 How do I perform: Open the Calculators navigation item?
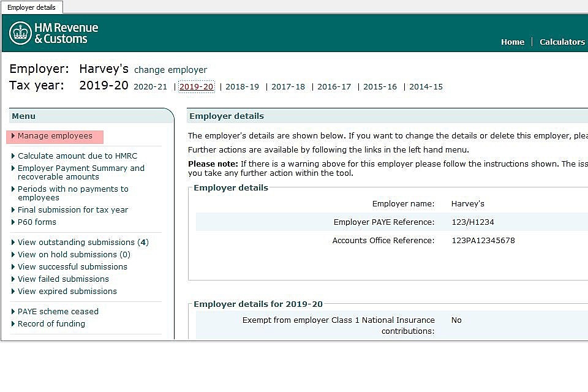(x=562, y=42)
